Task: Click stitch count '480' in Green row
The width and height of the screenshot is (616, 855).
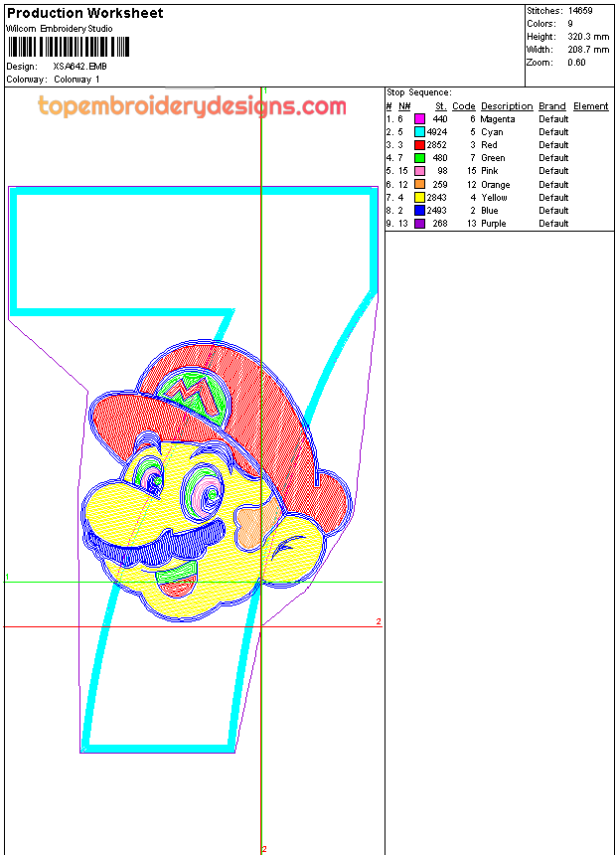Action: pos(440,158)
